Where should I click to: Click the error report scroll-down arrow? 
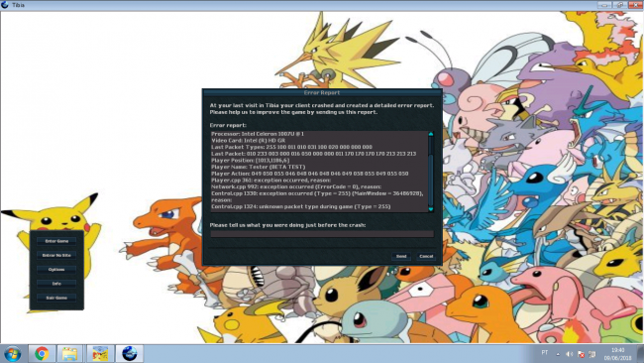[431, 209]
